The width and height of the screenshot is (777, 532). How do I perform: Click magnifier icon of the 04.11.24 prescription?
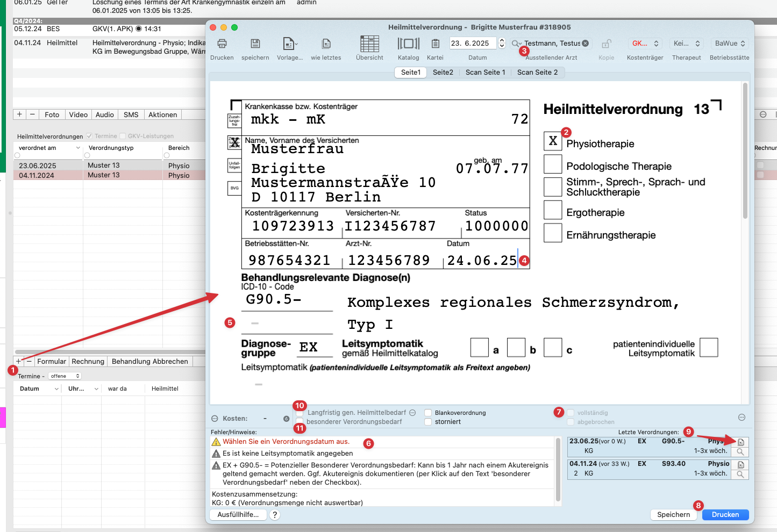click(740, 475)
